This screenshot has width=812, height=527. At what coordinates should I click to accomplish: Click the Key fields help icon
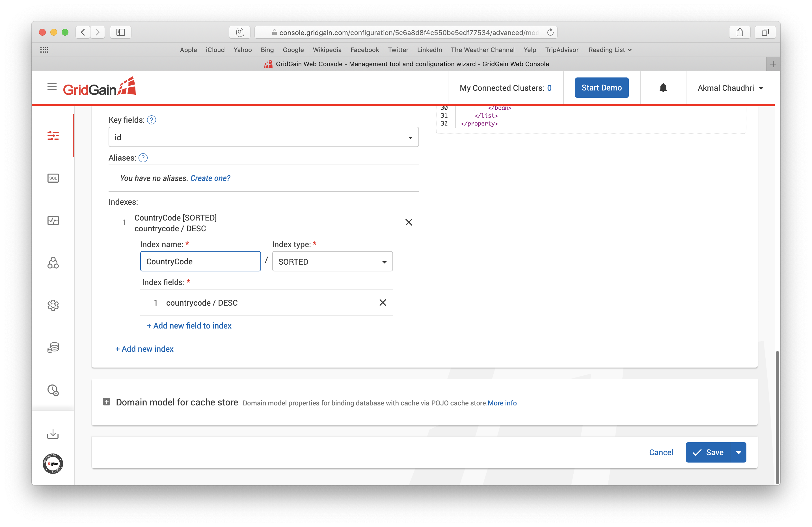tap(152, 120)
